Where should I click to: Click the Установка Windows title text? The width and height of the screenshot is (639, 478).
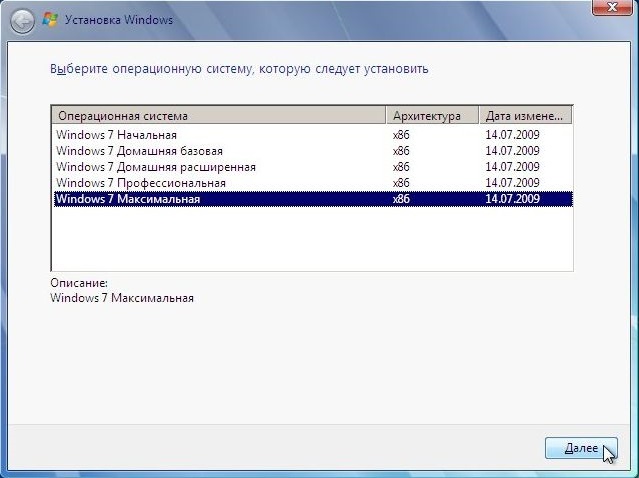[119, 20]
